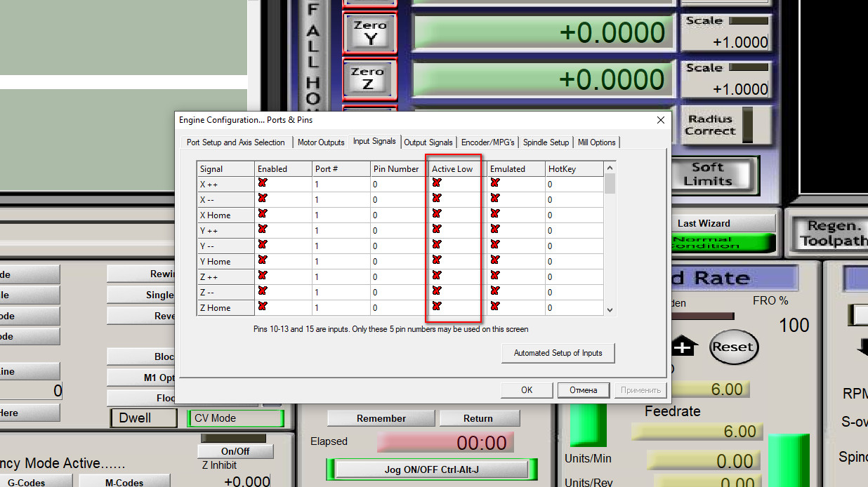Click the signal list scrollbar down arrow

tap(610, 309)
